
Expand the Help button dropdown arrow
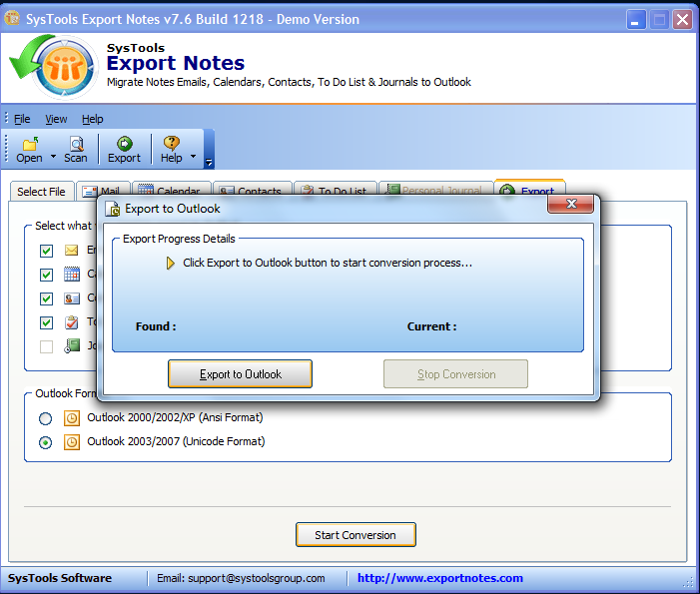point(194,157)
